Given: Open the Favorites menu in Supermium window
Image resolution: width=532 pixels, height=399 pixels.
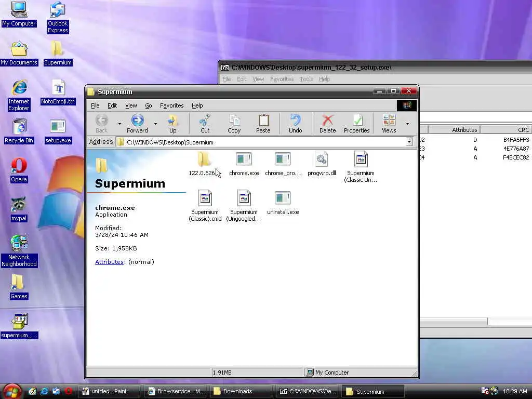Looking at the screenshot, I should click(171, 105).
